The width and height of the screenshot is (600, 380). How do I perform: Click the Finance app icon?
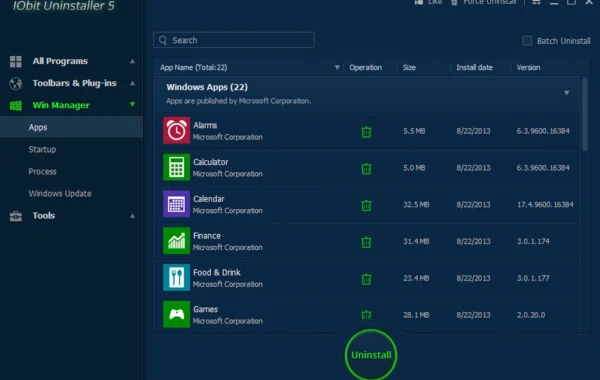click(x=176, y=241)
